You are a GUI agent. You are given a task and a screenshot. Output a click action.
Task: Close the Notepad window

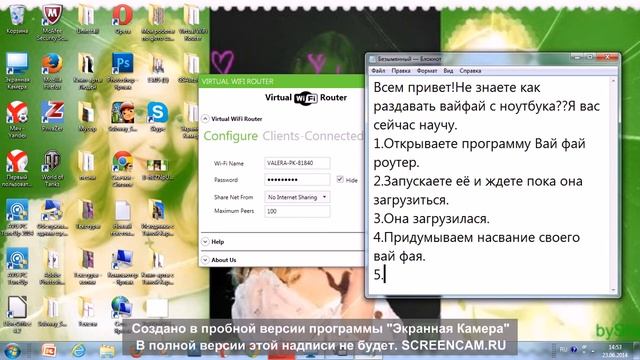click(x=608, y=58)
